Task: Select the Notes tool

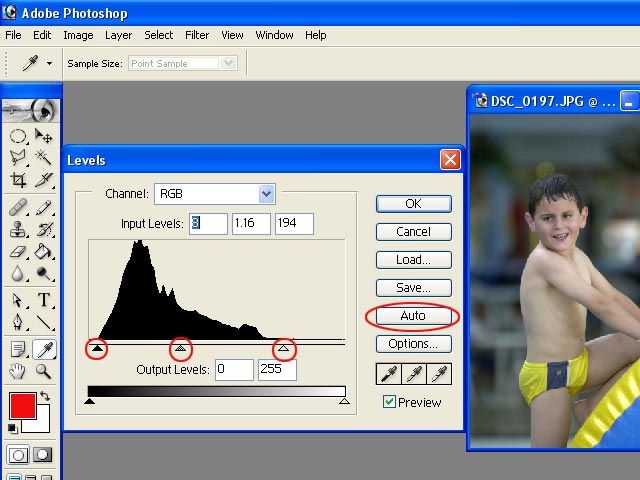Action: click(x=18, y=349)
